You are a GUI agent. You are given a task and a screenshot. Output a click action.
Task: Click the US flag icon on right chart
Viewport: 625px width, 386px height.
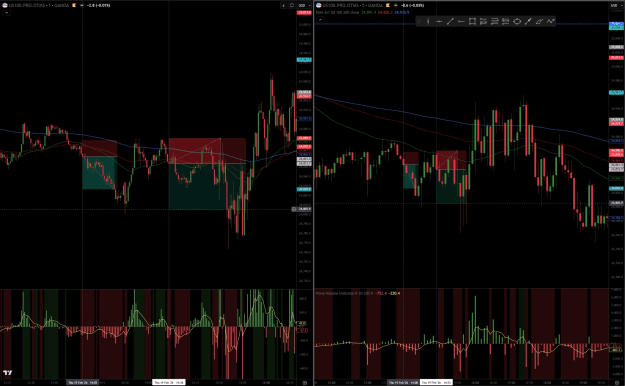click(318, 5)
